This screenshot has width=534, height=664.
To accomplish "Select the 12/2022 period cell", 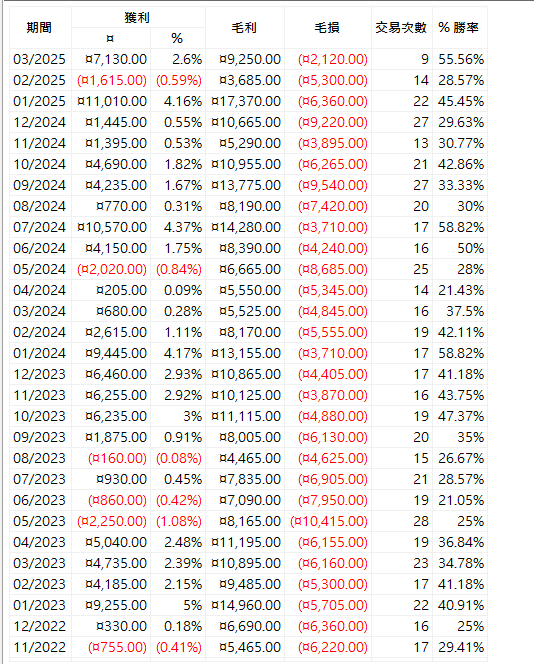I will pyautogui.click(x=40, y=626).
